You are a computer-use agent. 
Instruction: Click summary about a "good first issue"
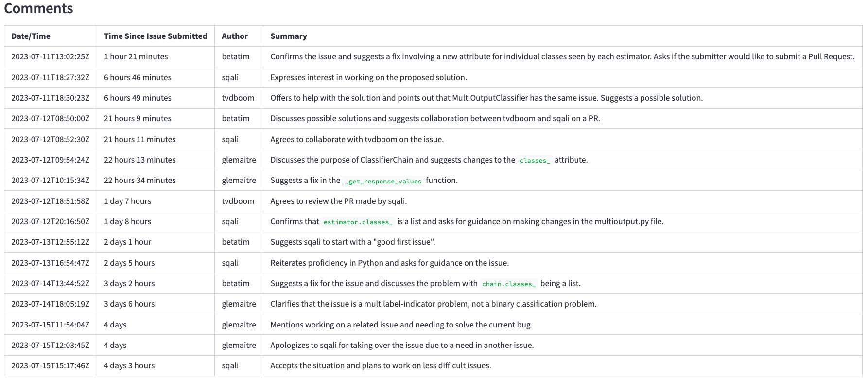(353, 242)
